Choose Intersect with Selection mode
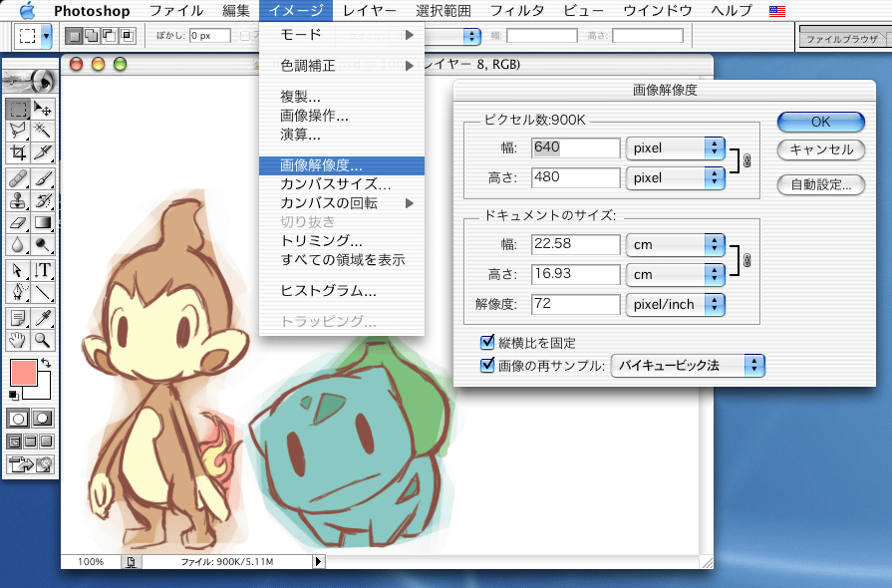Image resolution: width=892 pixels, height=588 pixels. (128, 37)
